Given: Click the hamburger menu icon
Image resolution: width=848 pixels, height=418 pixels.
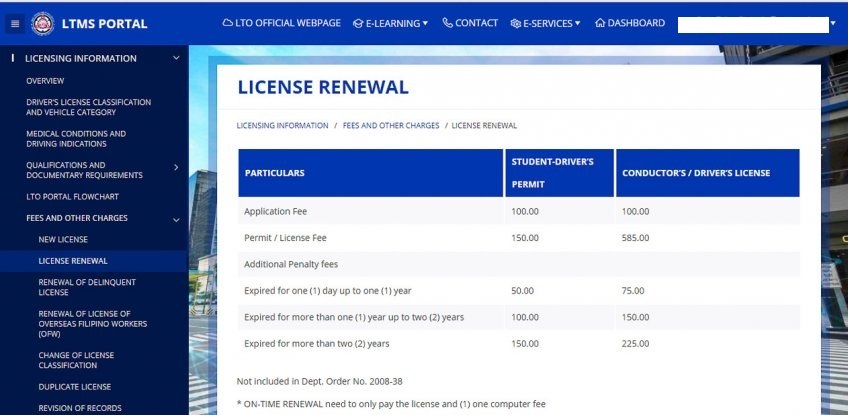Looking at the screenshot, I should tap(15, 24).
